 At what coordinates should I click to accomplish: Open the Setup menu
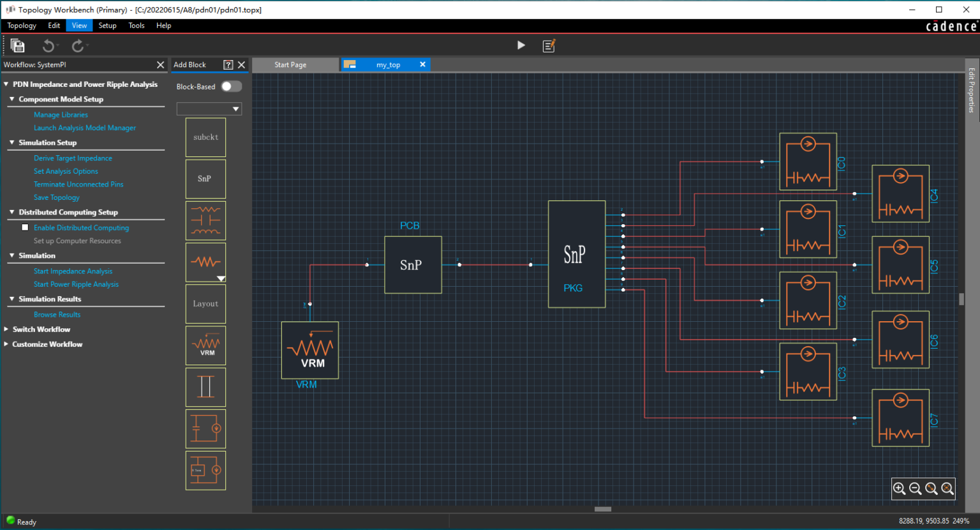[107, 26]
